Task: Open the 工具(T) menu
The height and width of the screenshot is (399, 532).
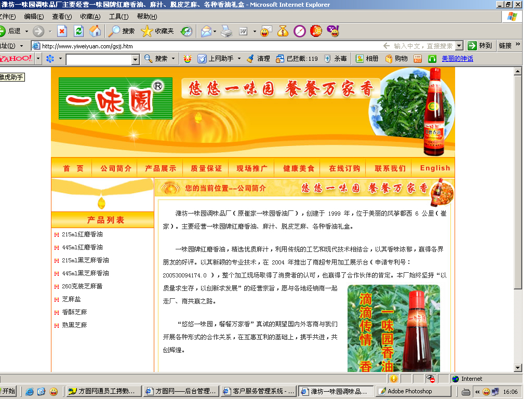Action: [119, 17]
